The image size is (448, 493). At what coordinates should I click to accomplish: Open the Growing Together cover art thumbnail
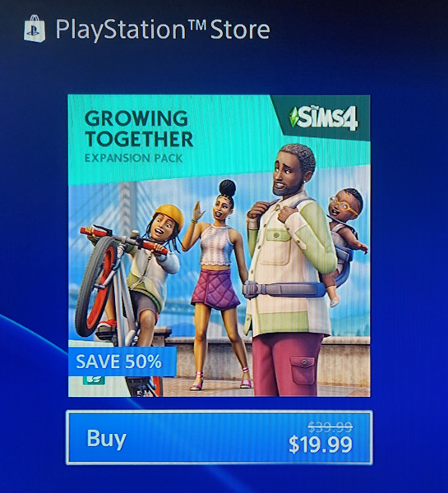point(219,246)
